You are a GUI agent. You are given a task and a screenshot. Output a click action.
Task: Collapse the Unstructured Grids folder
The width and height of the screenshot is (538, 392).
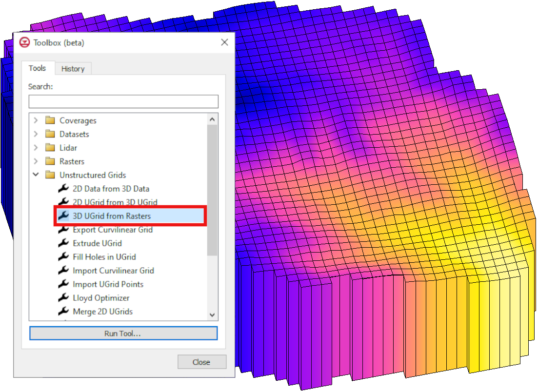pos(36,175)
